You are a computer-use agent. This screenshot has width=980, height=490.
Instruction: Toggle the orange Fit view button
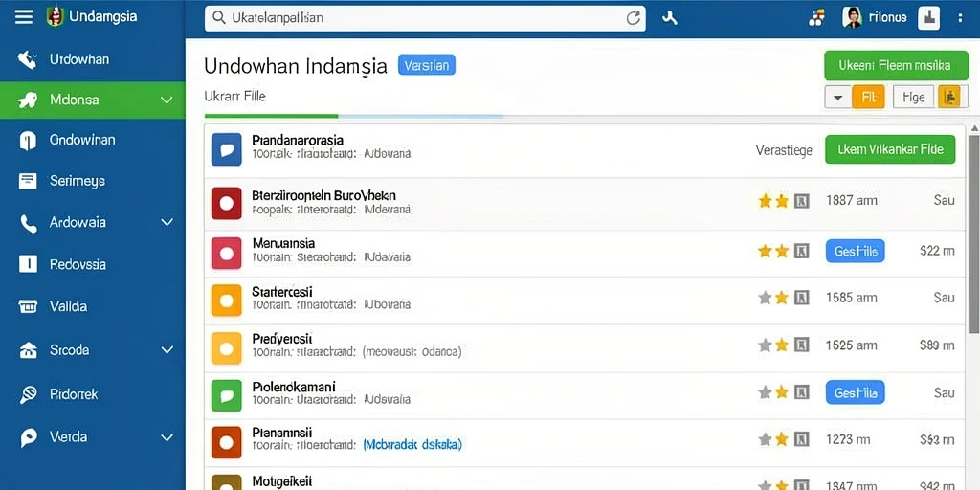click(869, 97)
